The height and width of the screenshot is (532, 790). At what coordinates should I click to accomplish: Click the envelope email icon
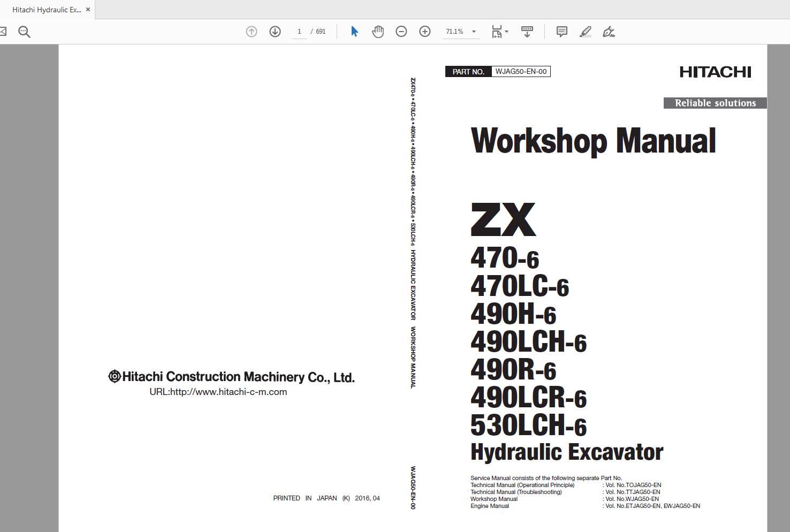pyautogui.click(x=3, y=32)
